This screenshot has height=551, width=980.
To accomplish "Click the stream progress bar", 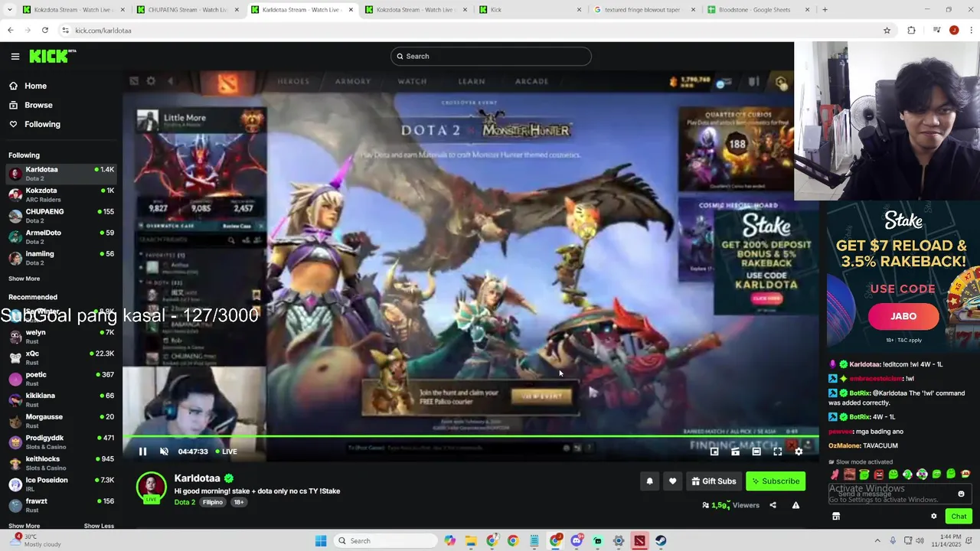I will [471, 437].
